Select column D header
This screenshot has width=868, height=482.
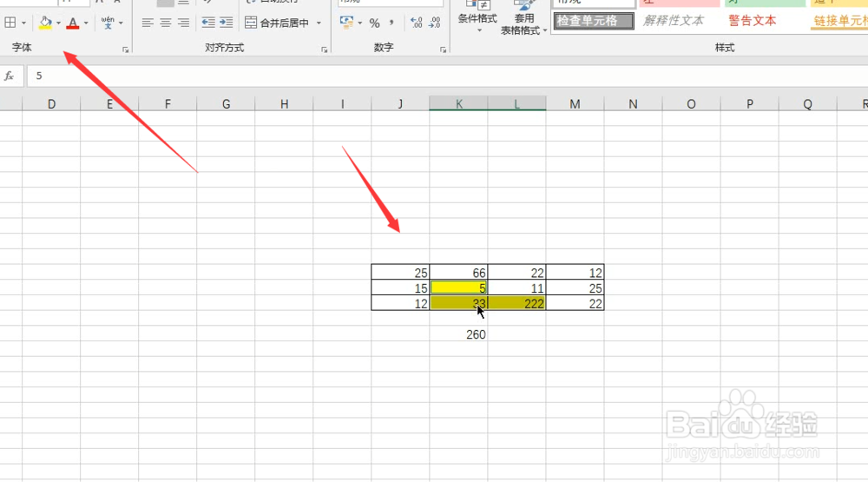(x=51, y=103)
